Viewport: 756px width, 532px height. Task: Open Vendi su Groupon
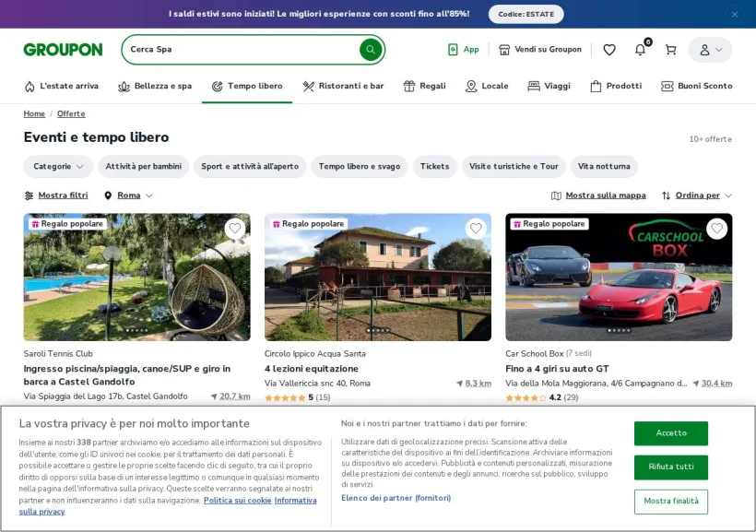click(x=540, y=49)
